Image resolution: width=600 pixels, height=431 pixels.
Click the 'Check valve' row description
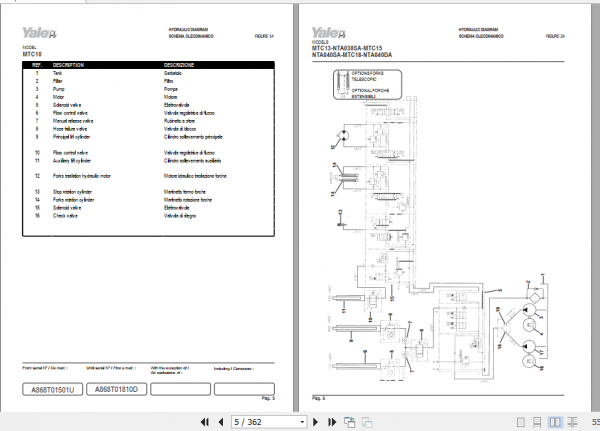pyautogui.click(x=65, y=216)
